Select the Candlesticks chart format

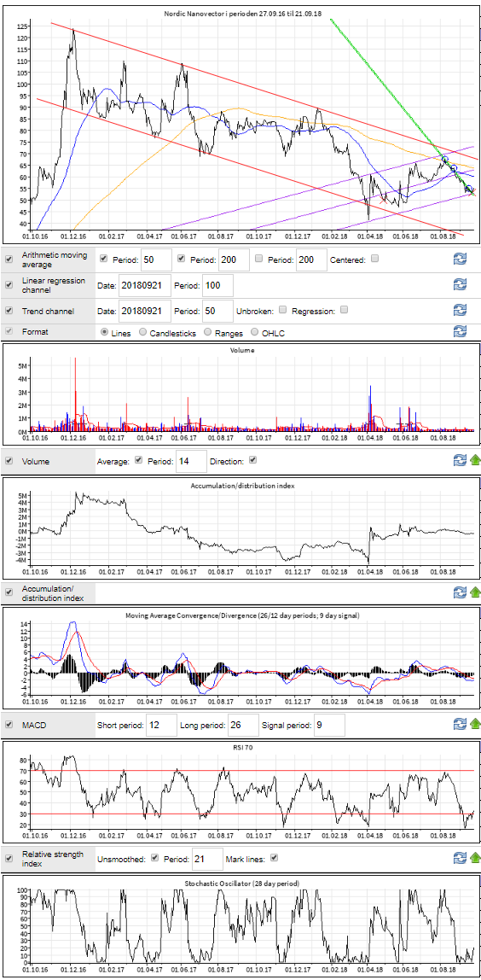[x=143, y=333]
